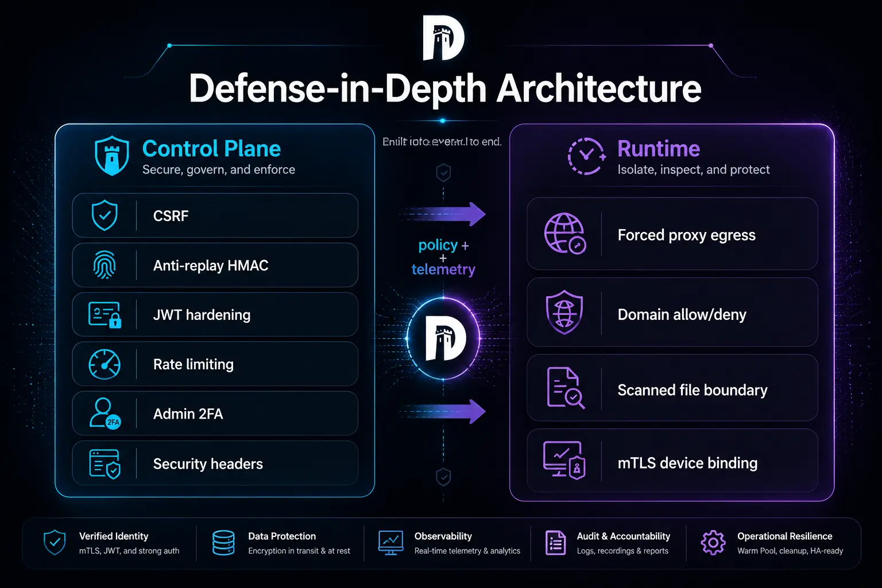Click the Operational Resilience label
This screenshot has width=882, height=588.
[785, 536]
